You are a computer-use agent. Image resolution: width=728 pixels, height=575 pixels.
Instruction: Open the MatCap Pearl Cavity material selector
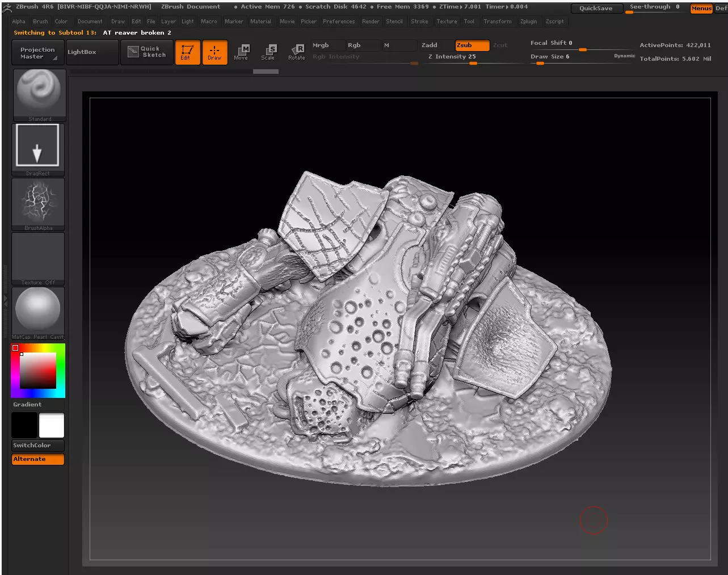[x=38, y=313]
